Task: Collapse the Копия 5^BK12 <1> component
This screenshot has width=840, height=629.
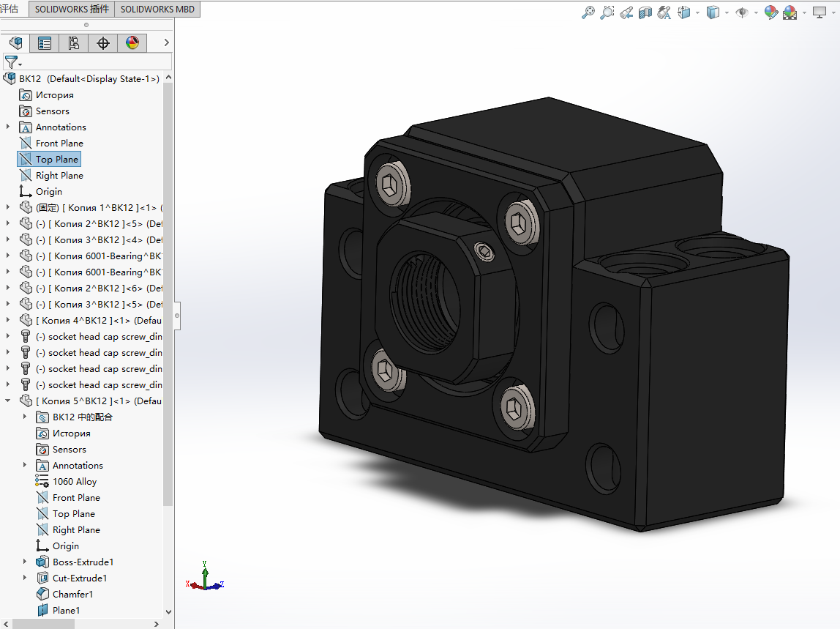Action: coord(7,401)
